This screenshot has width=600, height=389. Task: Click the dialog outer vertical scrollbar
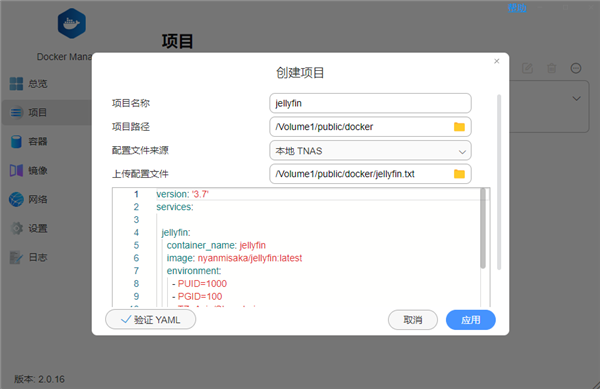(499, 182)
